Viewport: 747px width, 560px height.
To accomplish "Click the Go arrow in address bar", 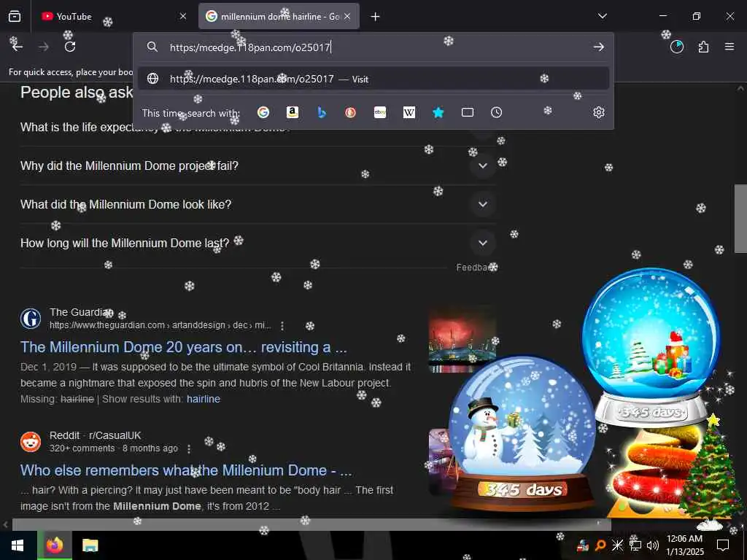I will [599, 47].
